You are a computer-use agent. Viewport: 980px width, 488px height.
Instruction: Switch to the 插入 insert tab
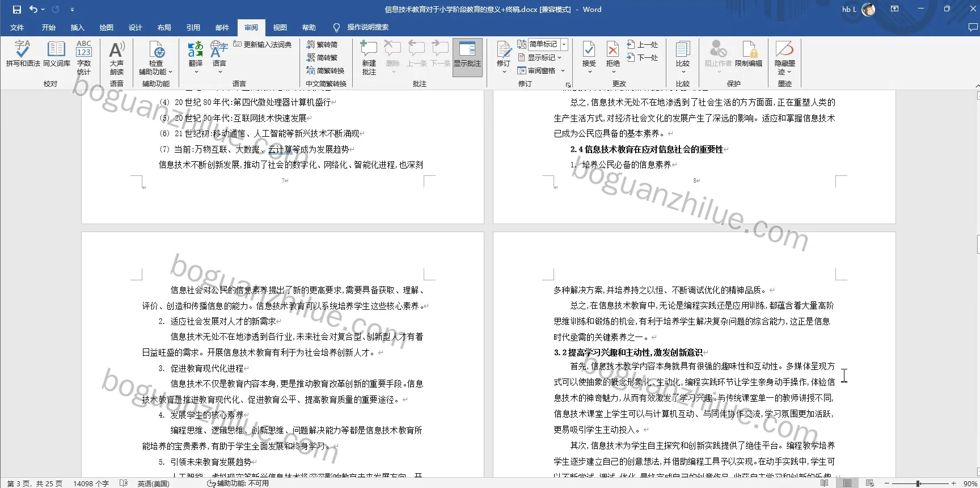coord(77,27)
